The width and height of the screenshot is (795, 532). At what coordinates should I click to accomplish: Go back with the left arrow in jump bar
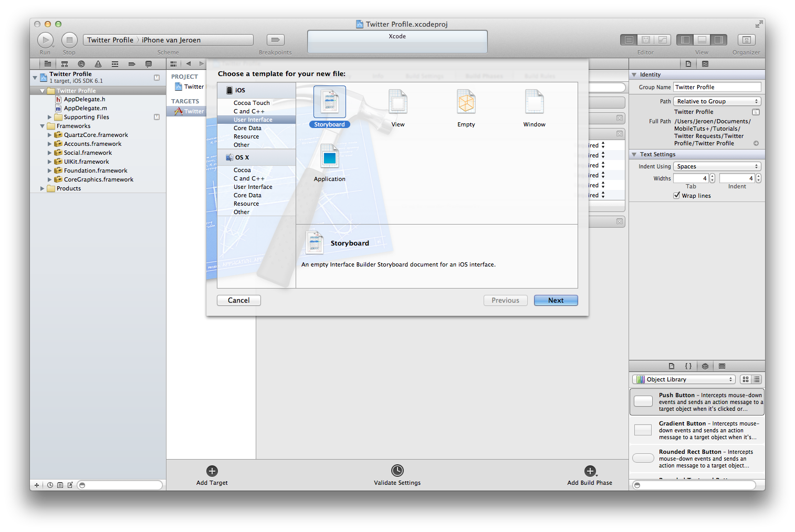tap(188, 64)
